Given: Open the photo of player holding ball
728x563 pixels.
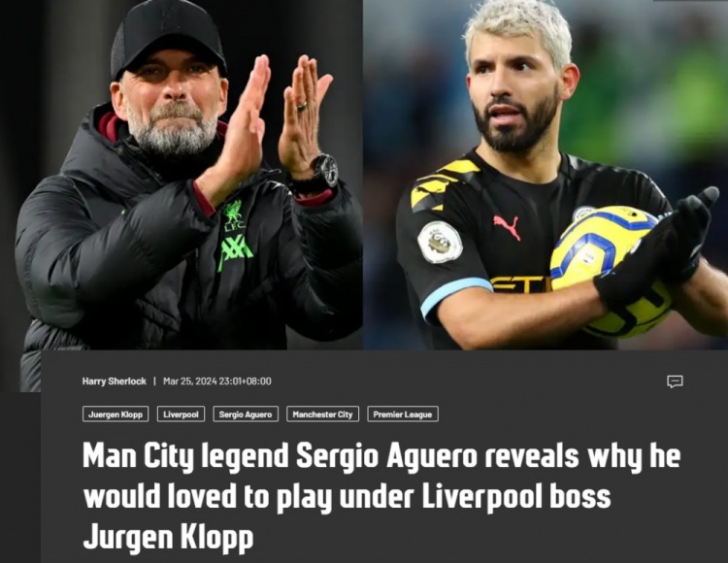Looking at the screenshot, I should 546,175.
